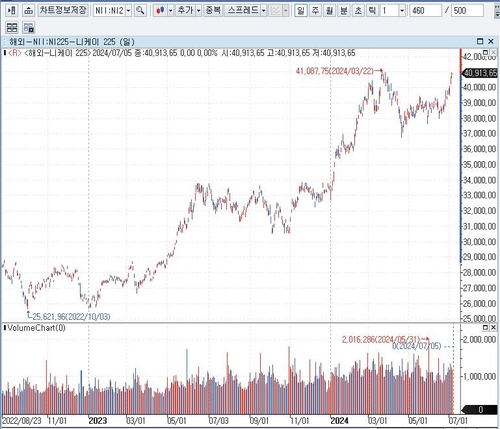500x429 pixels.
Task: Click the panel collapse icon at toolbar start
Action: (12, 11)
